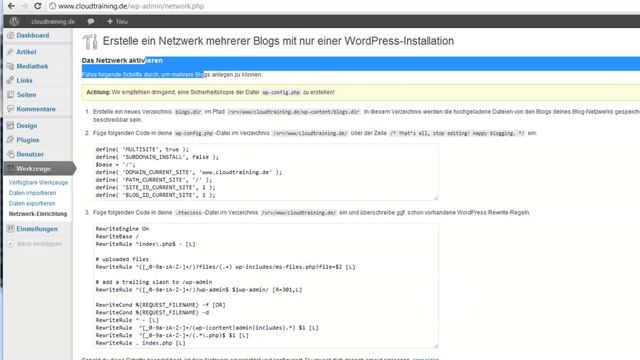Click the Dashboard house icon

(10, 36)
